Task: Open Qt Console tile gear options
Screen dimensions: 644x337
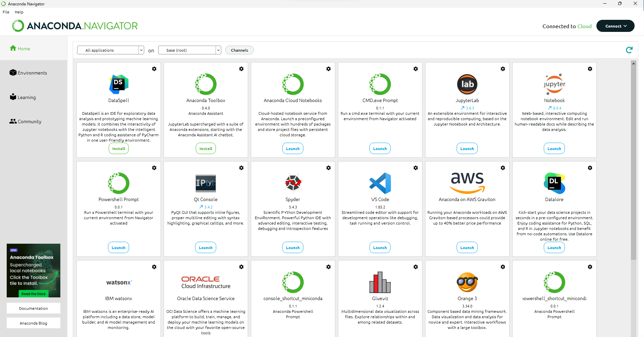Action: click(241, 168)
